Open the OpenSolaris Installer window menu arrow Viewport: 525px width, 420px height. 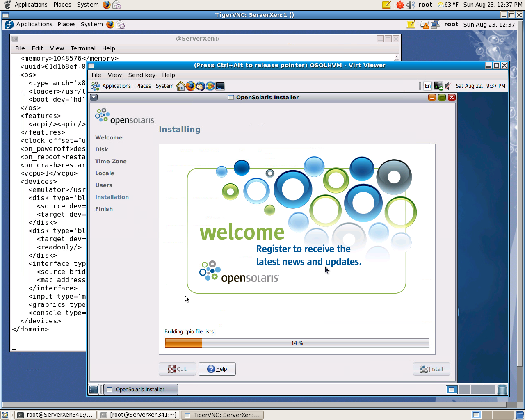pos(94,98)
